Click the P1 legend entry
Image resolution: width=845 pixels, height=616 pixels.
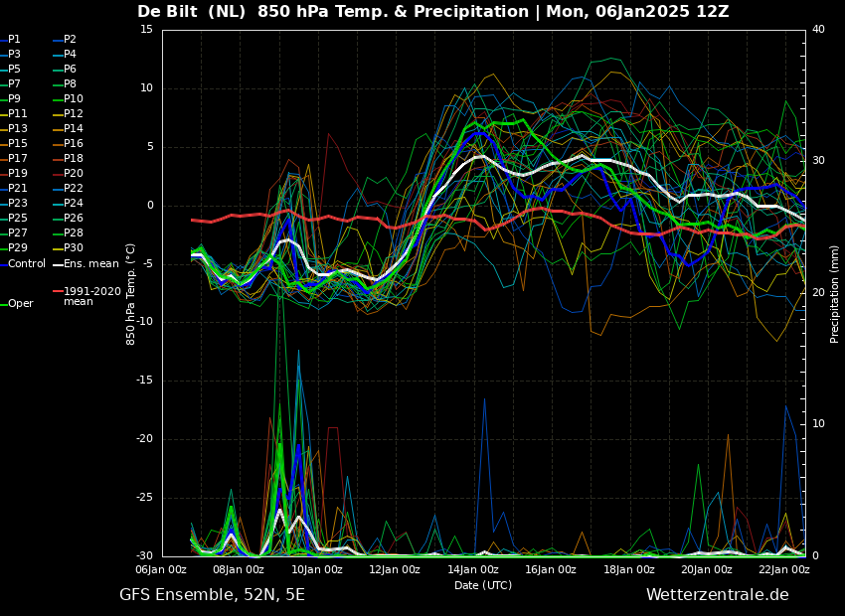(x=10, y=40)
